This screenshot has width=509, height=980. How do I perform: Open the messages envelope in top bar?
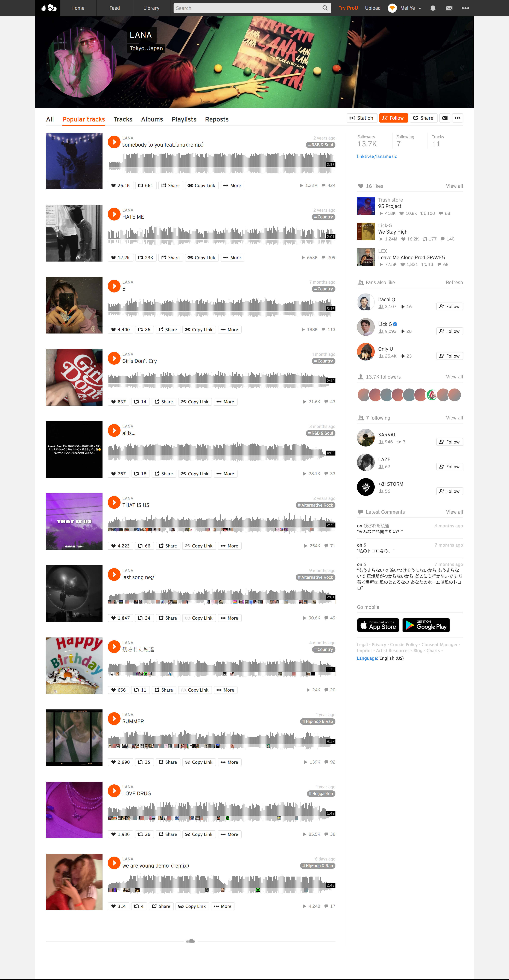click(x=449, y=8)
